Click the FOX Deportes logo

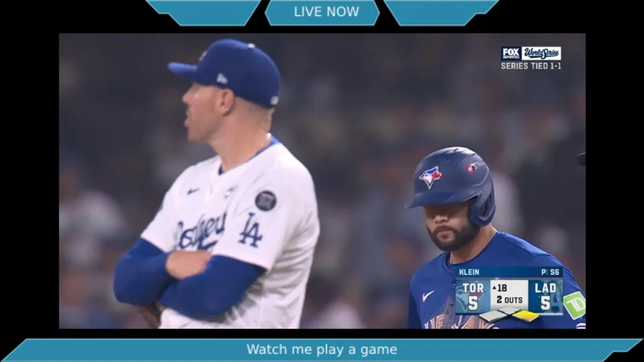coord(511,53)
